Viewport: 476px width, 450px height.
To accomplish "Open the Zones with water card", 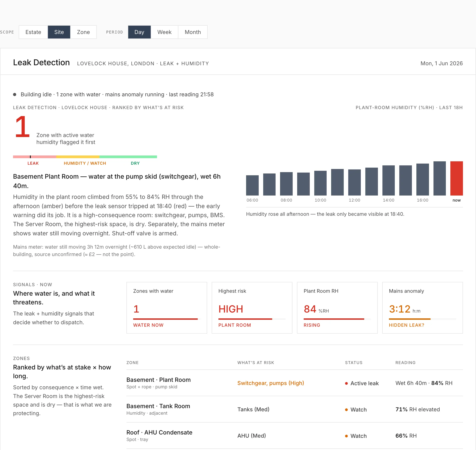I will tap(167, 308).
